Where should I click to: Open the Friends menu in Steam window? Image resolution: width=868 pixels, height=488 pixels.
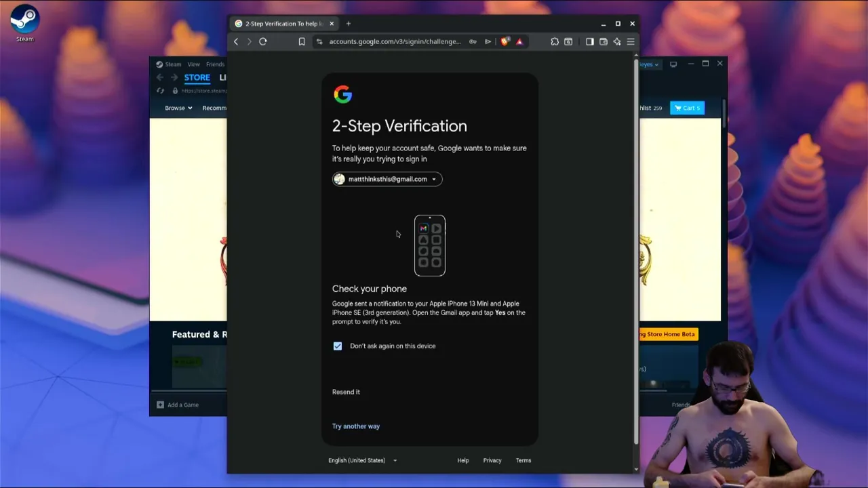point(215,64)
